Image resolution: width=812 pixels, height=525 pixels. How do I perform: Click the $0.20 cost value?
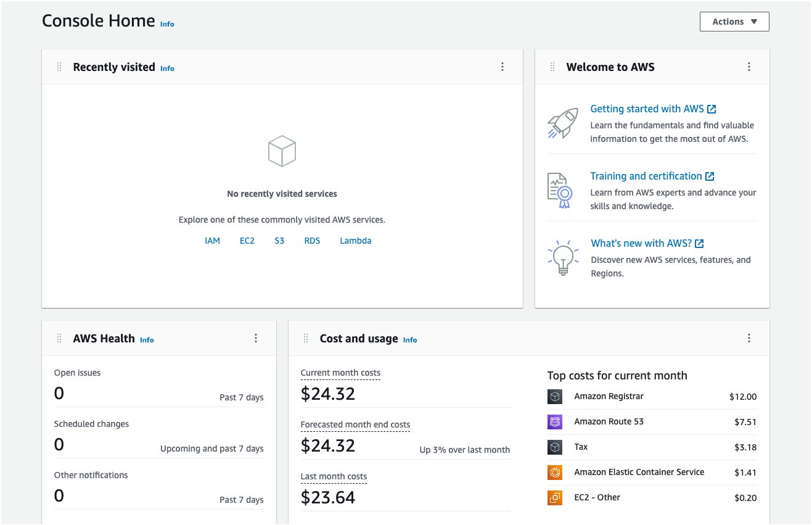pyautogui.click(x=745, y=498)
